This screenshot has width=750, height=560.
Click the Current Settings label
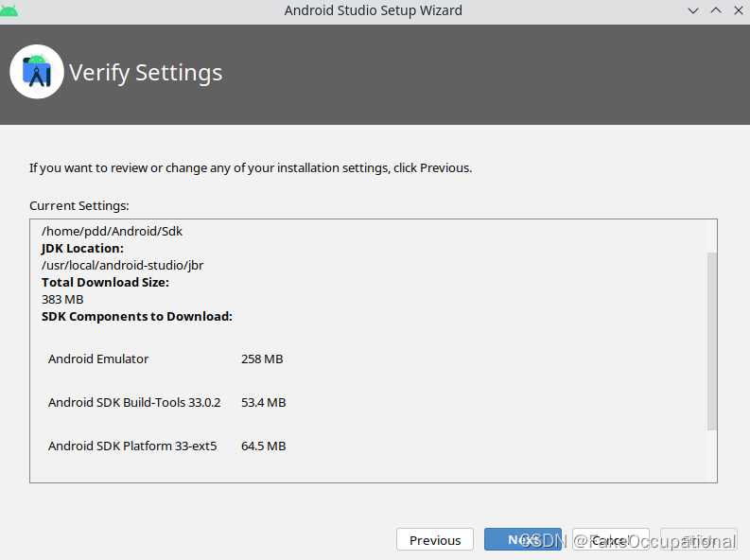[x=78, y=205]
